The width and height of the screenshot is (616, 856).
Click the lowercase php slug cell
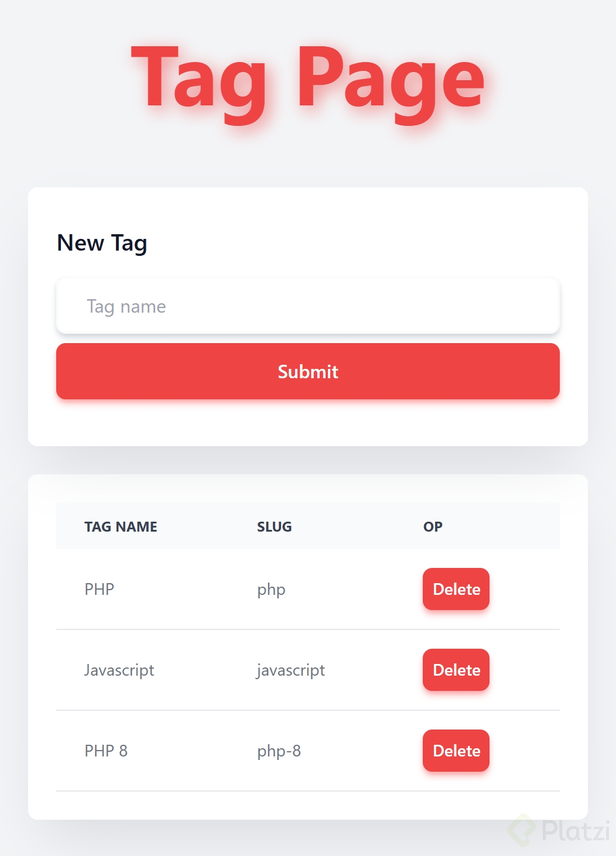271,589
